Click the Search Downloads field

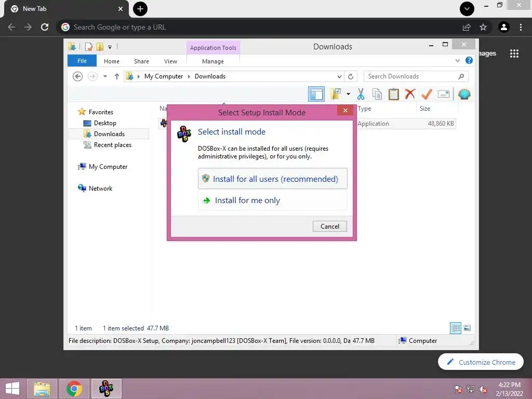416,76
